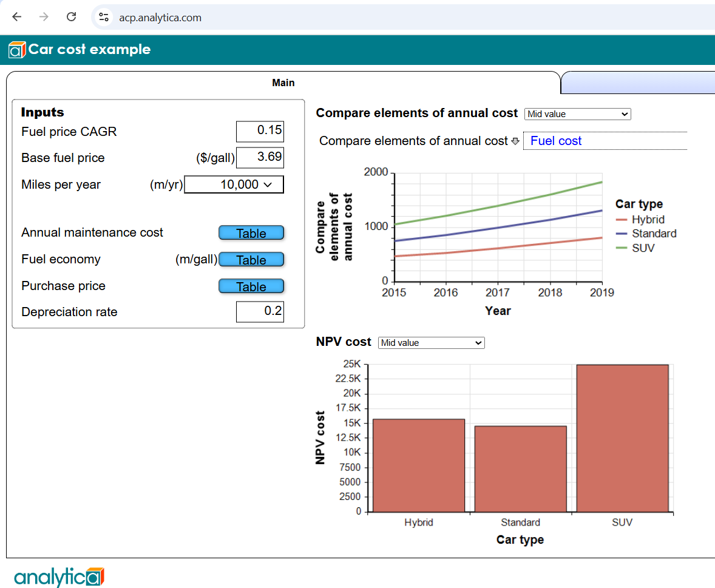Click the Fuel price CAGR input field
This screenshot has height=588, width=715.
[x=260, y=131]
